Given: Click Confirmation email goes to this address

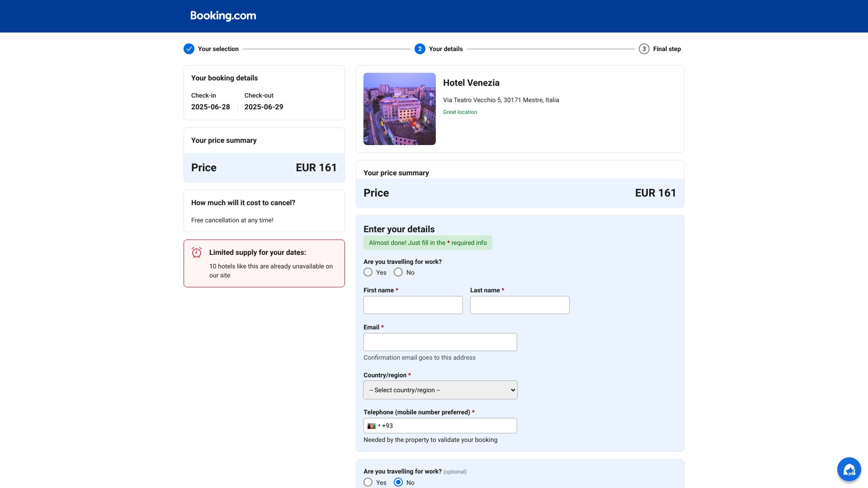Looking at the screenshot, I should 420,357.
